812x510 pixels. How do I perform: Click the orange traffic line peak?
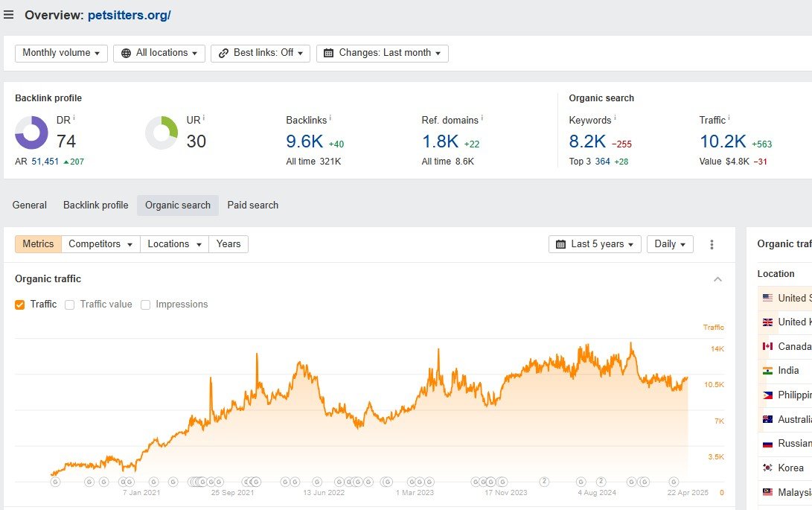(630, 343)
